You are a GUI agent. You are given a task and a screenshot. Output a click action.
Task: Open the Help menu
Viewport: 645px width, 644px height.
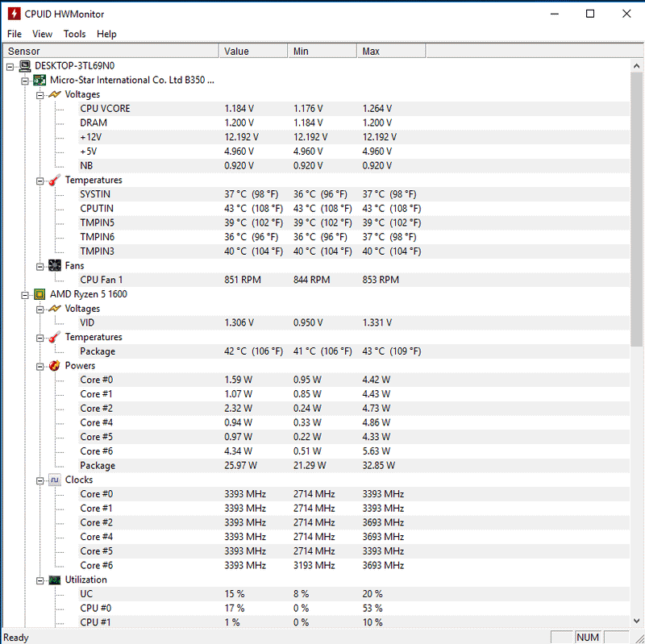coord(106,34)
